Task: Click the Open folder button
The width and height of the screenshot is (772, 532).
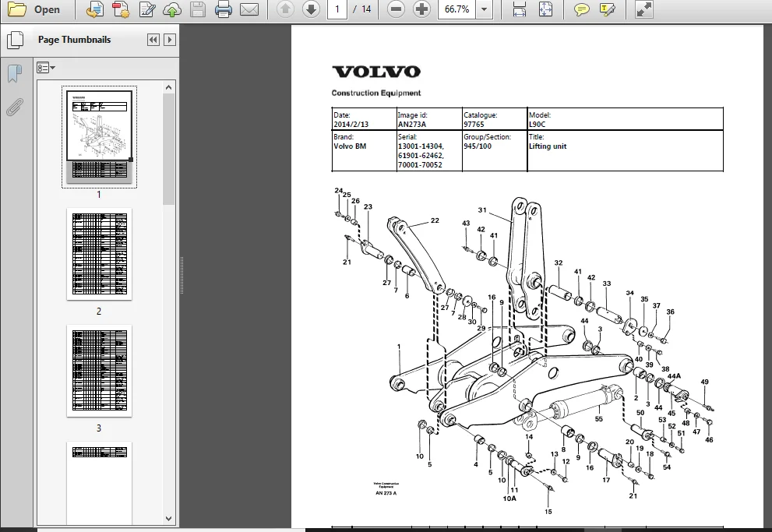Action: point(34,9)
